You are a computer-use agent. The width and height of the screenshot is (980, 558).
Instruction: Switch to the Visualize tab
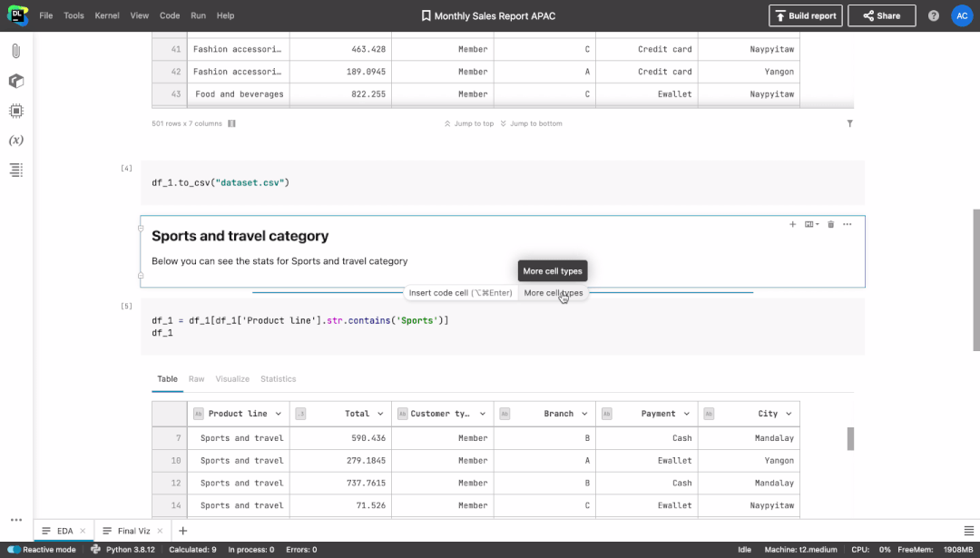click(x=232, y=379)
